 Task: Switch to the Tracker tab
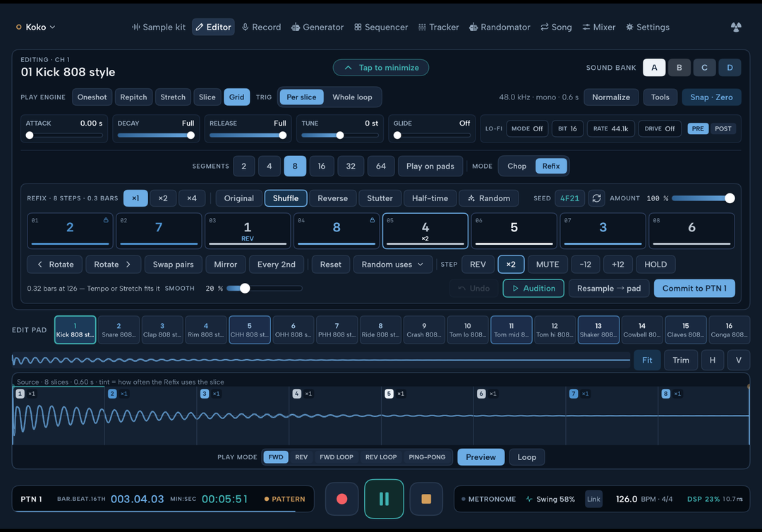coord(438,28)
